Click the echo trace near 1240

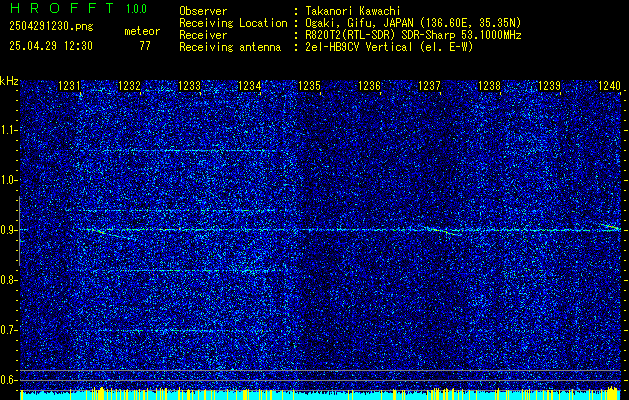coord(611,227)
